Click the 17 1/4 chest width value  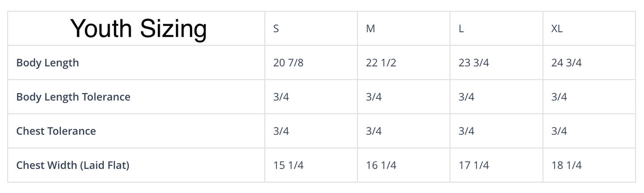coord(474,165)
